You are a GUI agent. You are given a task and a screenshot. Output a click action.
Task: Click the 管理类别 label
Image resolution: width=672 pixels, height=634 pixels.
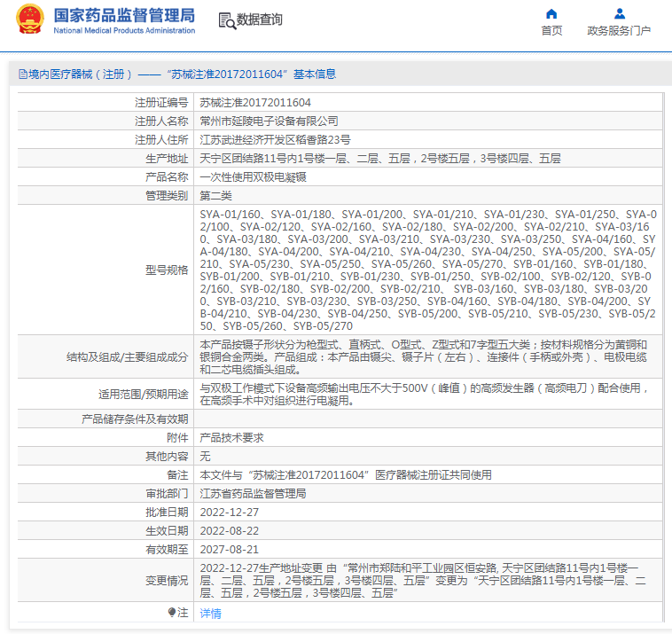(x=167, y=196)
